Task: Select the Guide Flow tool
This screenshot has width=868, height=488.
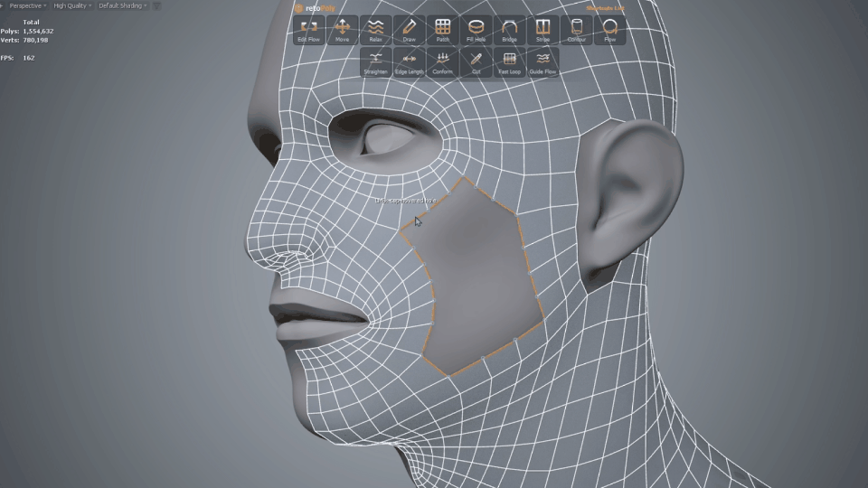Action: [542, 62]
